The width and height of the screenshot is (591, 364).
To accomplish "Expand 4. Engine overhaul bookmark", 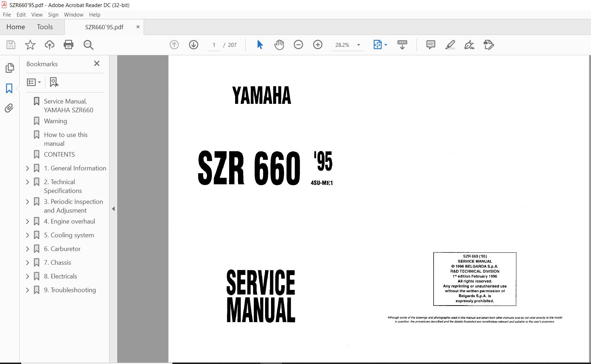I will pos(27,221).
